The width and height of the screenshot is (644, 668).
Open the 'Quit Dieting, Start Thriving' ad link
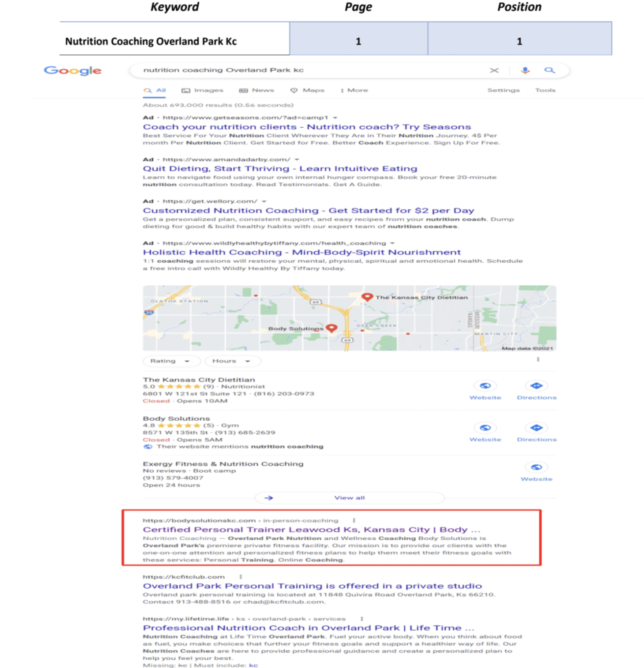coord(280,169)
